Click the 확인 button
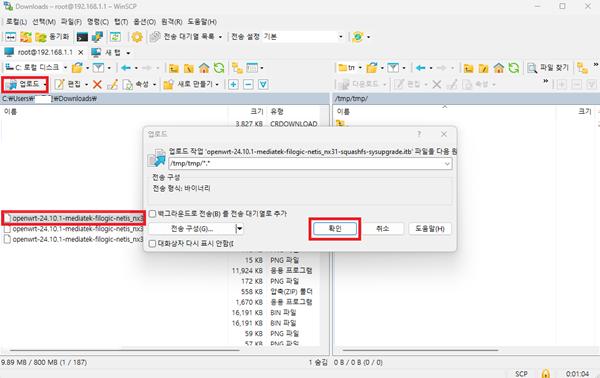 (335, 229)
